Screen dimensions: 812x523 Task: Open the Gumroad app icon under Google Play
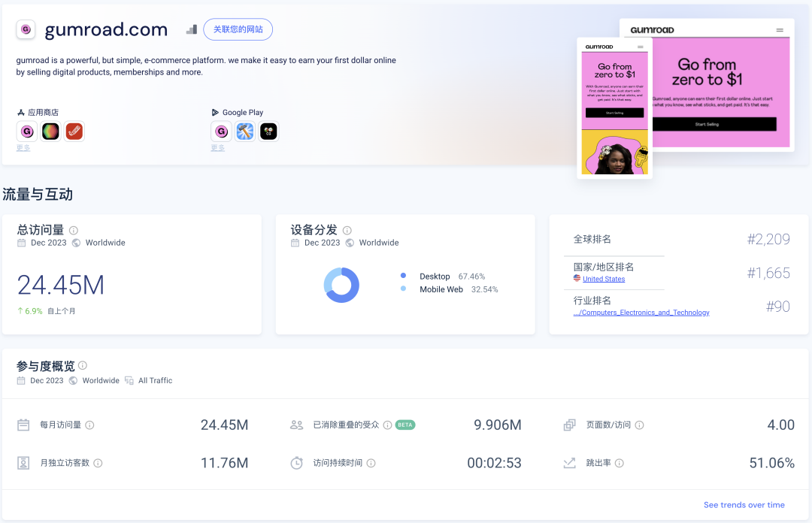[221, 132]
